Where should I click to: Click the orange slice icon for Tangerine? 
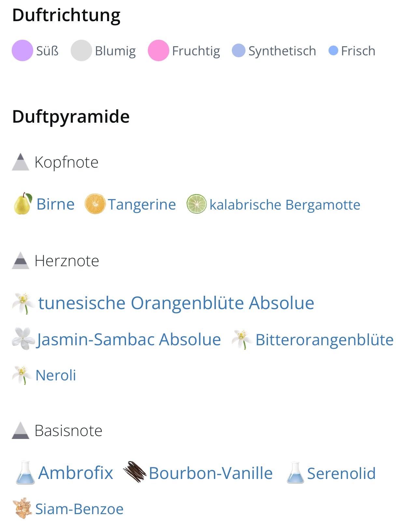tap(95, 204)
